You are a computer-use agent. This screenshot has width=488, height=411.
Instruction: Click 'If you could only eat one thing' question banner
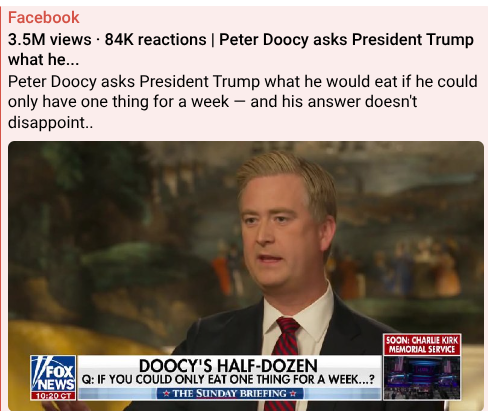pyautogui.click(x=228, y=379)
